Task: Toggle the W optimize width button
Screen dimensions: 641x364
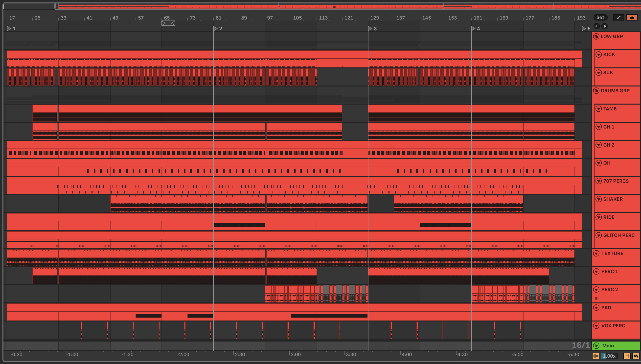Action: [x=636, y=356]
